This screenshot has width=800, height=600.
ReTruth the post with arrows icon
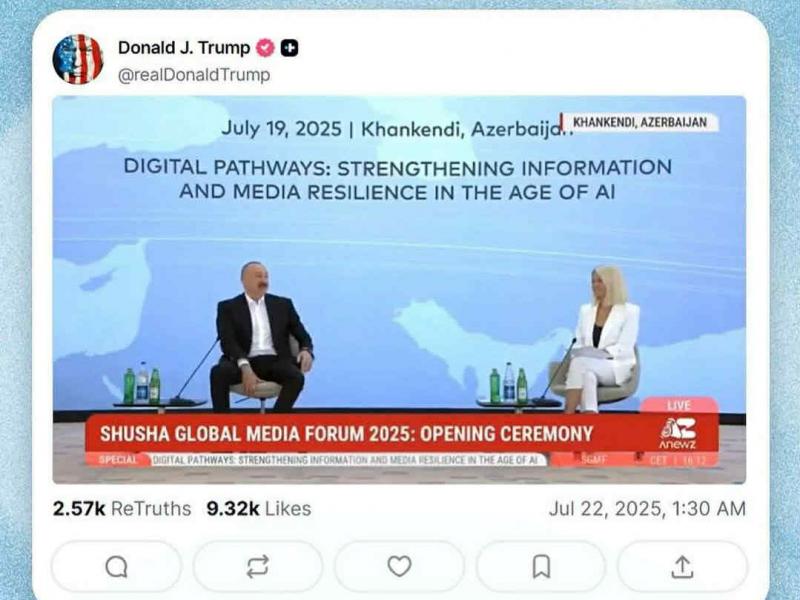(258, 566)
